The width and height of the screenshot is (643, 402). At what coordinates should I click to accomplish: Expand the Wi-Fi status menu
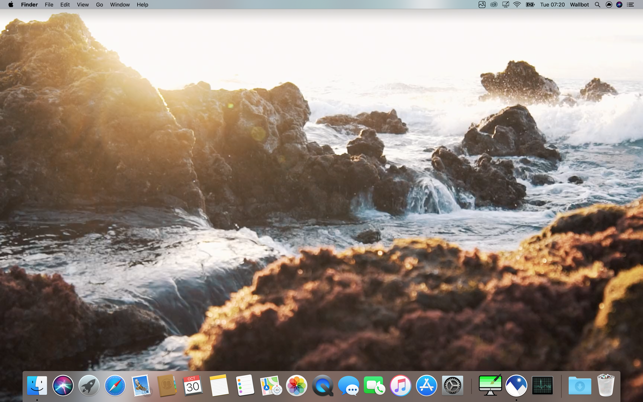coord(517,5)
